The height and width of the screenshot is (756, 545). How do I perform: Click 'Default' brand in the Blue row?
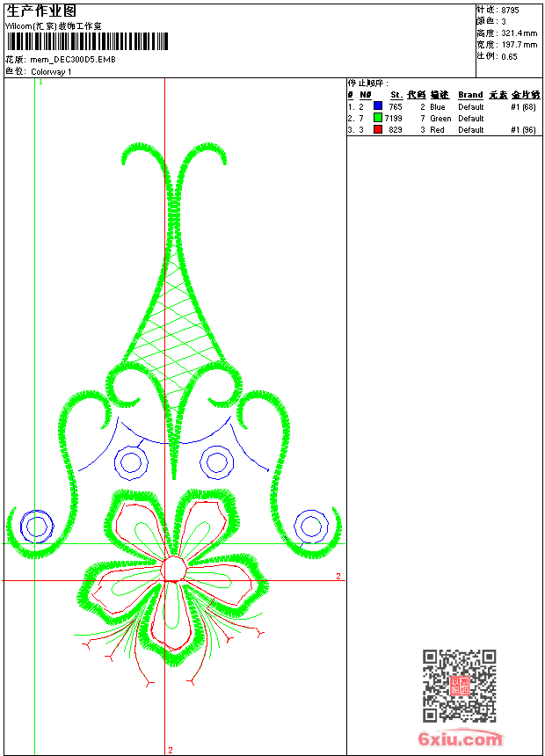471,107
